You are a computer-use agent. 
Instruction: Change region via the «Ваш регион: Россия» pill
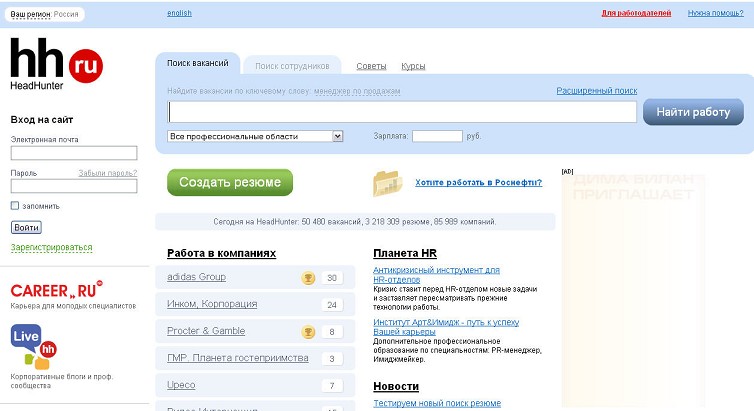point(44,14)
